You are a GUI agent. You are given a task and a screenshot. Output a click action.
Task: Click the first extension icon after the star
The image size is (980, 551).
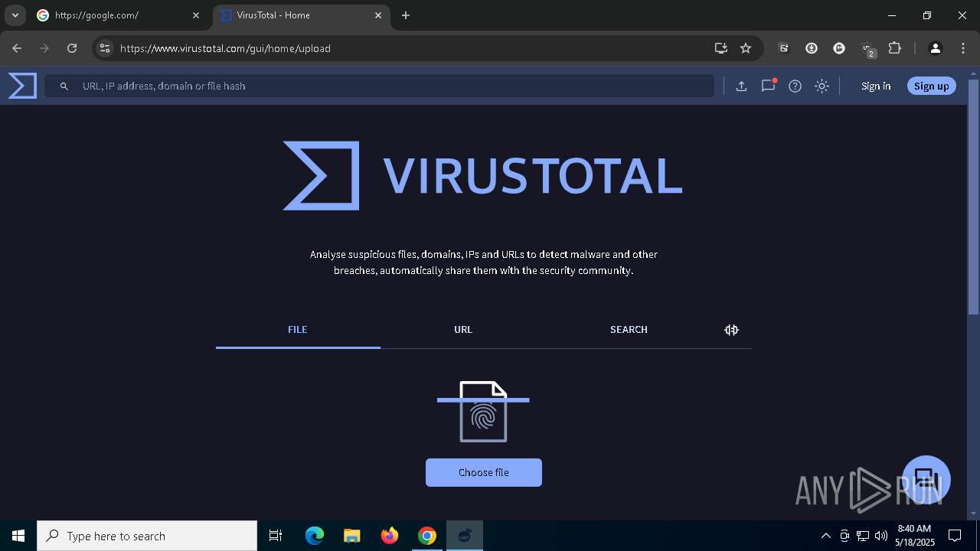point(784,48)
